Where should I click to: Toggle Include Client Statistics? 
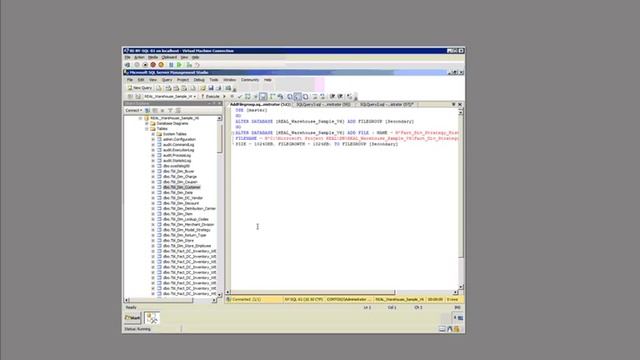pyautogui.click(x=280, y=96)
